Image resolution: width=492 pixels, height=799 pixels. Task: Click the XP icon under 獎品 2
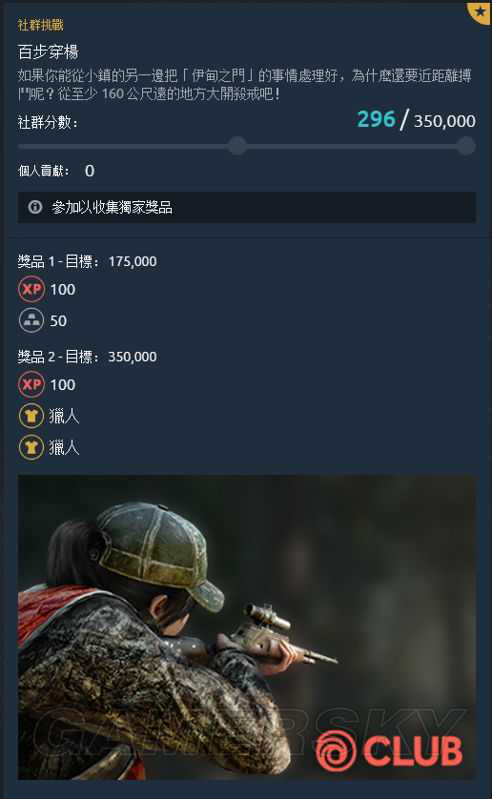click(32, 384)
